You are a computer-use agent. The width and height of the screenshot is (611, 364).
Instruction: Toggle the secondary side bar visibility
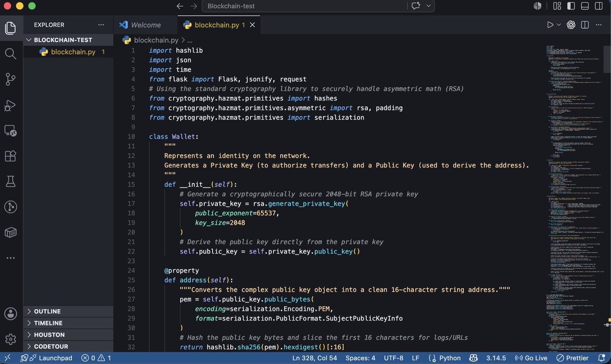click(x=599, y=6)
